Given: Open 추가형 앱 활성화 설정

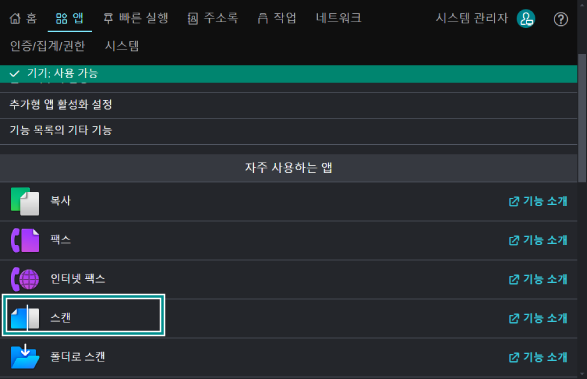Looking at the screenshot, I should point(288,105).
